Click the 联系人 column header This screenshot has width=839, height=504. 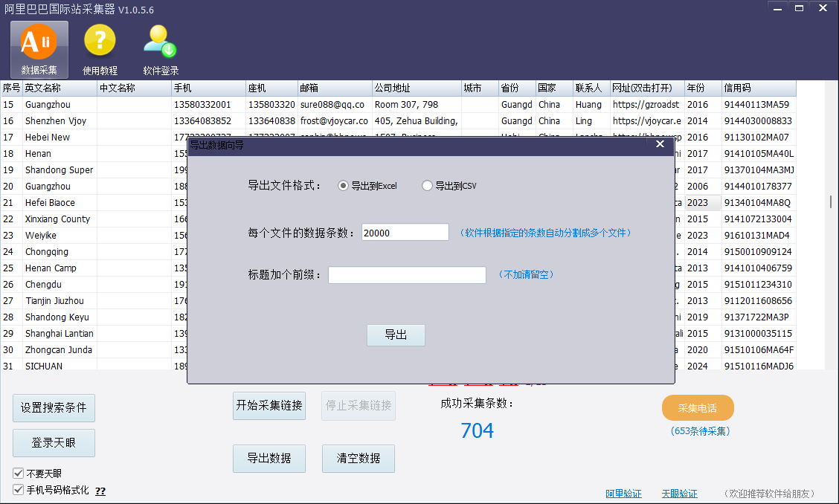tap(592, 88)
